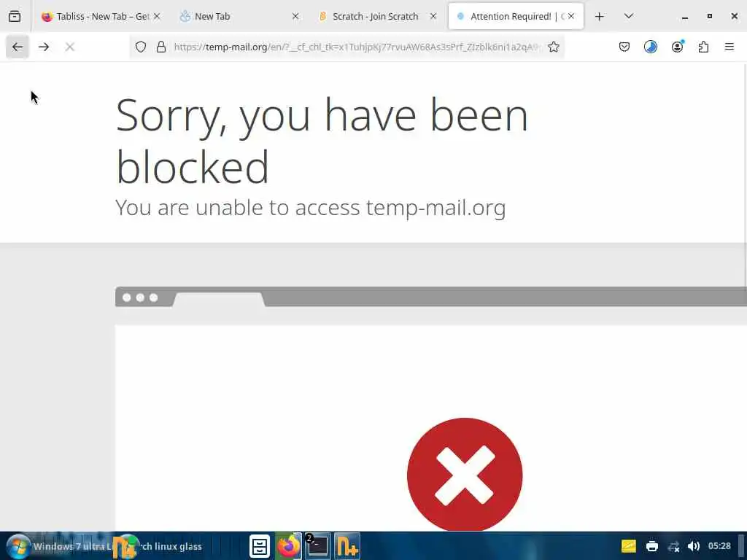Close the New Tab tab
This screenshot has height=560, width=747.
295,16
